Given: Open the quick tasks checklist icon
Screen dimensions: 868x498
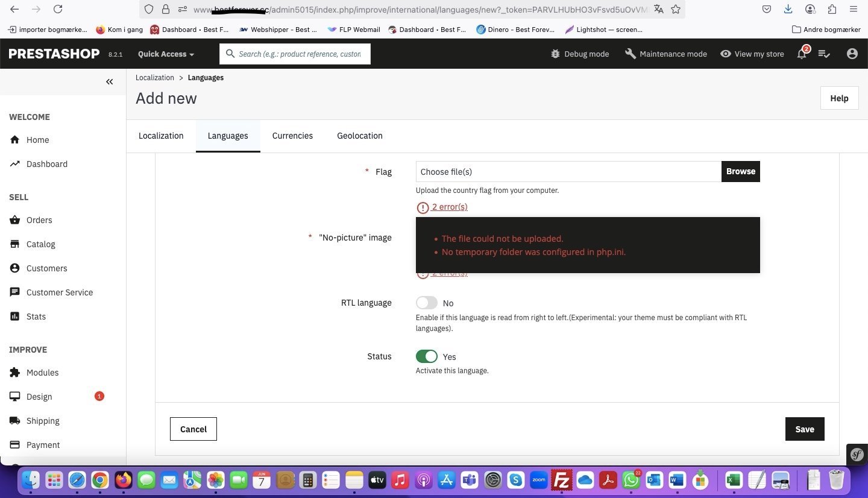Looking at the screenshot, I should [824, 54].
